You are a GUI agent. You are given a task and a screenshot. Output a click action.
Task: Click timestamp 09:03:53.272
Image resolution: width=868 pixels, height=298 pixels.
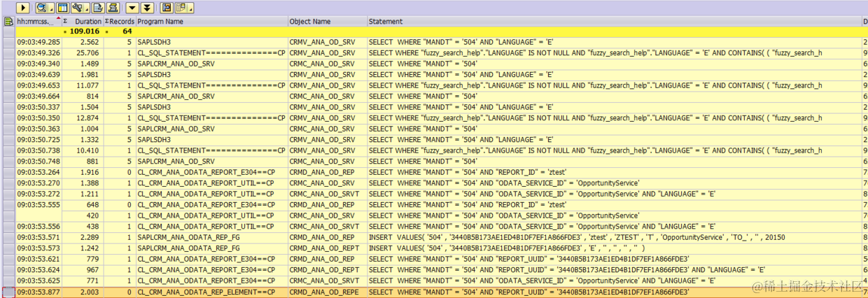pos(38,194)
